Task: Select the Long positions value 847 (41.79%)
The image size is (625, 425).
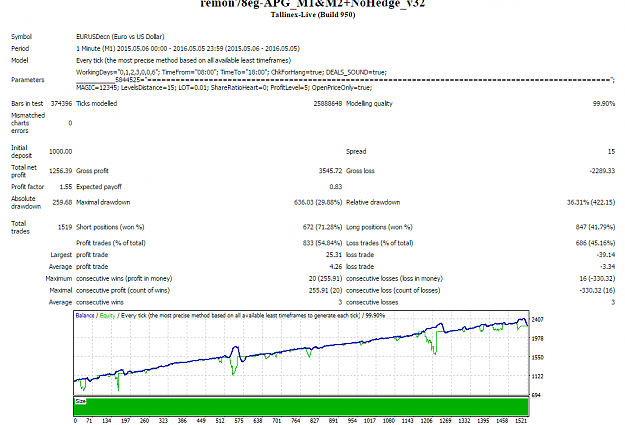Action: point(595,227)
